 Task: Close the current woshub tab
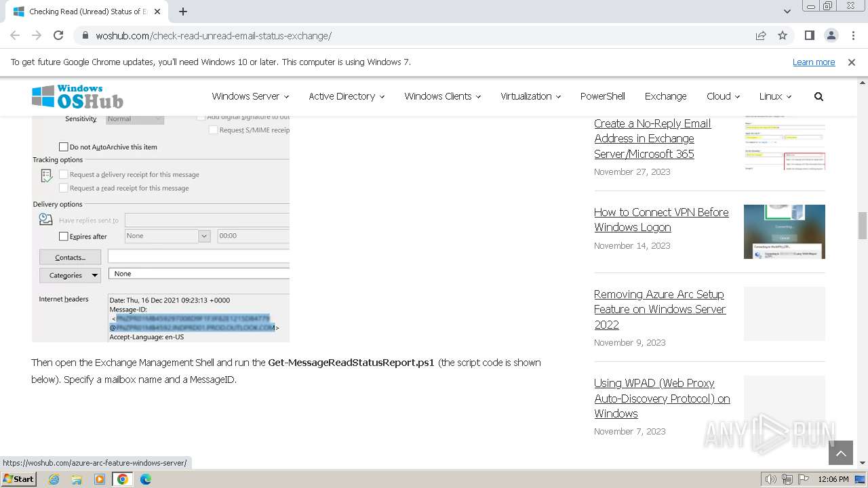(157, 12)
